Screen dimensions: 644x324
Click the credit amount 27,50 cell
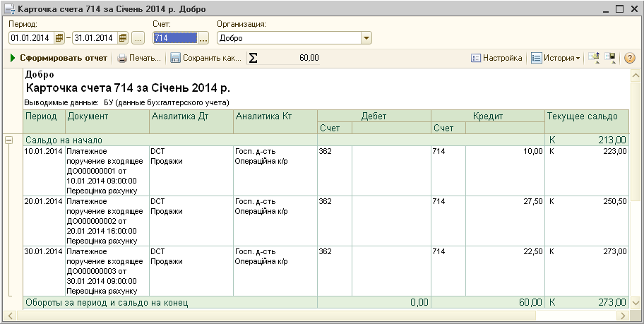pyautogui.click(x=530, y=201)
